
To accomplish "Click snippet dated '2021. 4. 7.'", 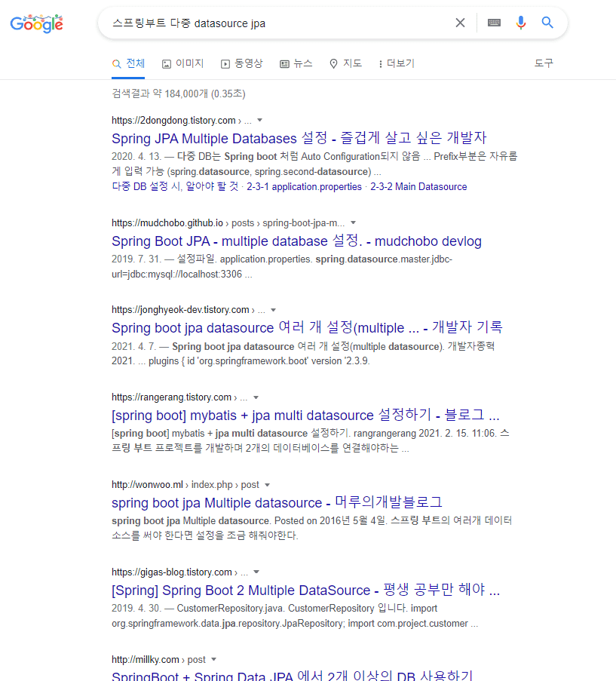I will tap(303, 354).
